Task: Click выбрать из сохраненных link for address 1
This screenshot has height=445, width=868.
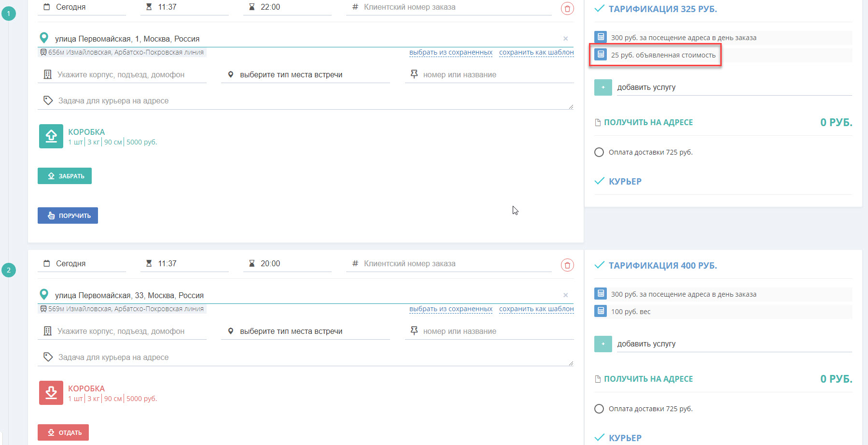Action: (x=451, y=52)
